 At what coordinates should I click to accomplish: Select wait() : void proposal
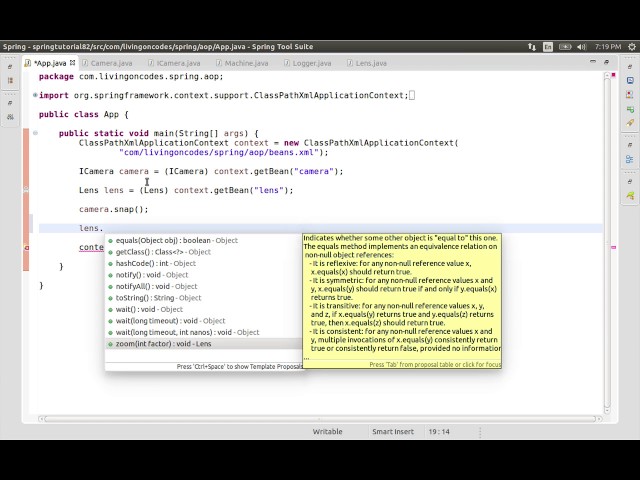coord(203,309)
